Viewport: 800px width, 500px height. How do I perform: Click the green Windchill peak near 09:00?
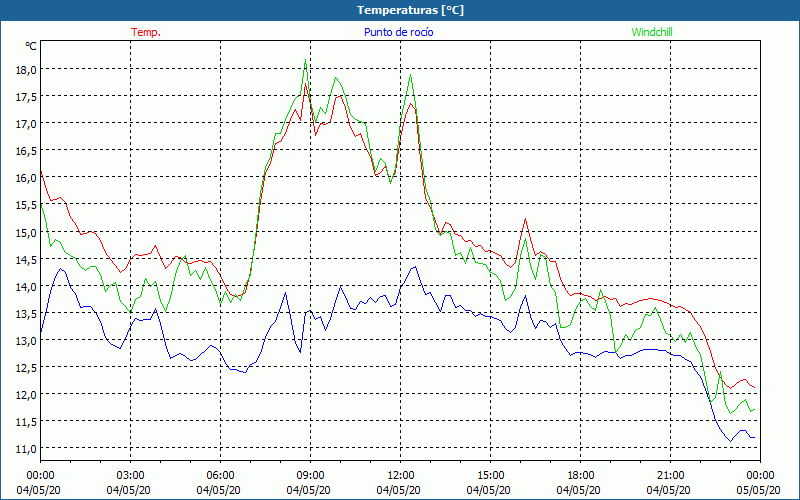click(x=305, y=60)
